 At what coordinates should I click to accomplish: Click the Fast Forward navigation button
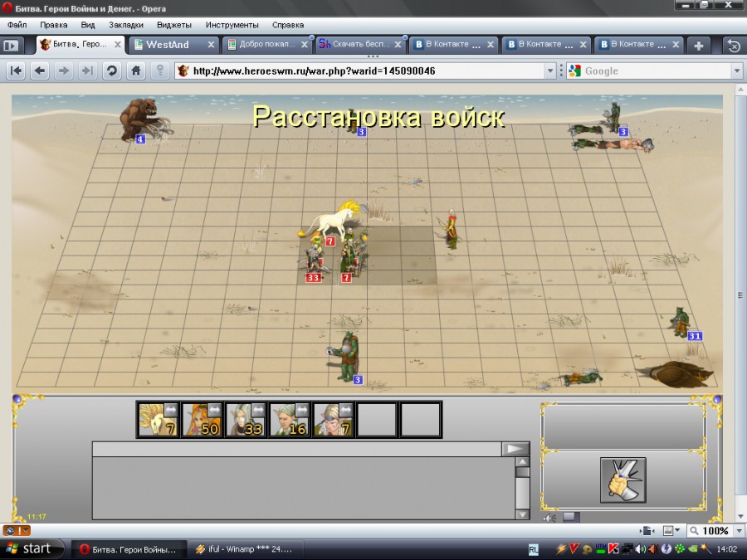[87, 71]
